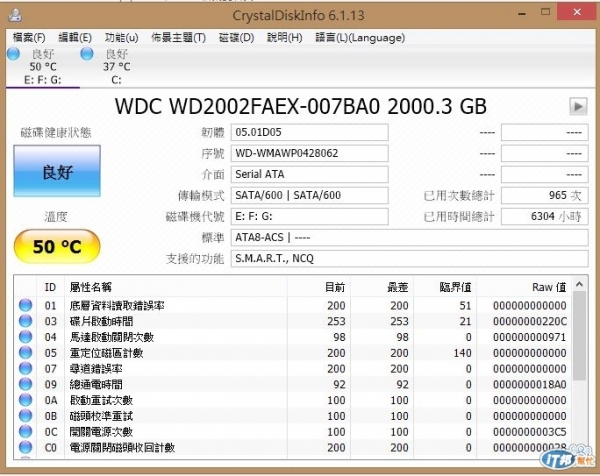The height and width of the screenshot is (476, 600).
Task: Click the status dot for attribute C0
Action: pyautogui.click(x=26, y=447)
